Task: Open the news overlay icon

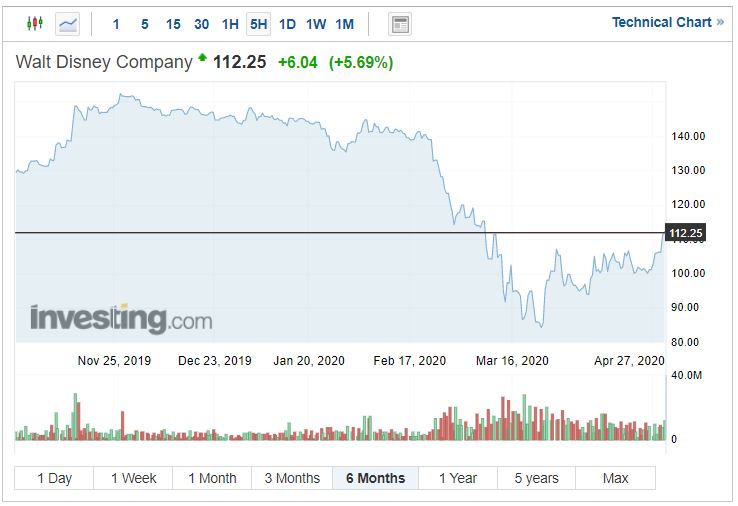Action: (x=400, y=23)
